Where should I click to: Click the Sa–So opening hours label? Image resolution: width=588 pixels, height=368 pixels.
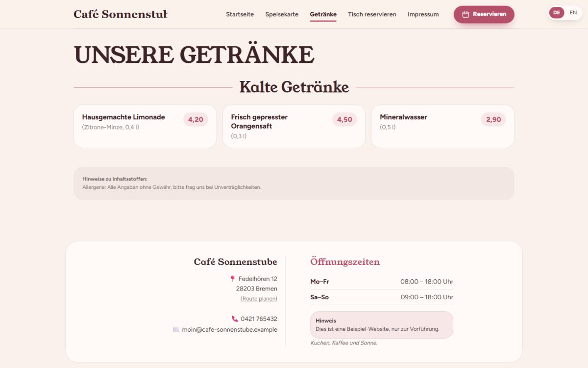click(x=319, y=297)
